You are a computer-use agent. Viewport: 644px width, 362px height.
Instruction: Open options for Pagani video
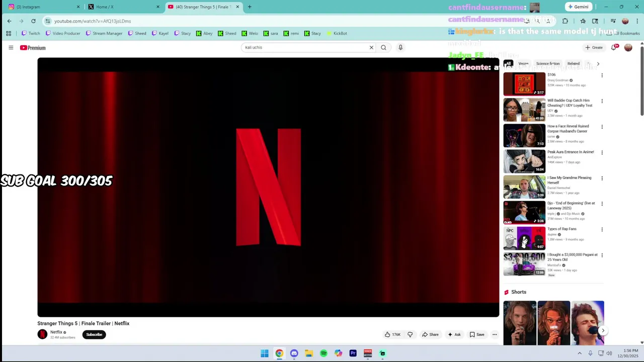click(x=602, y=255)
